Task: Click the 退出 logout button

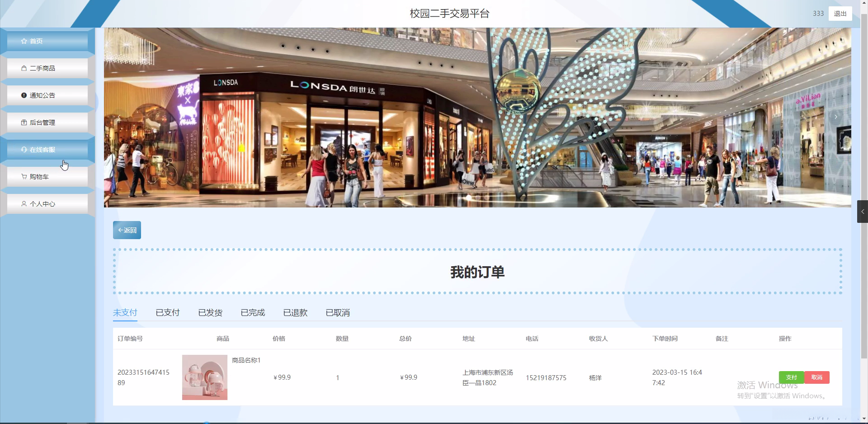Action: point(840,14)
